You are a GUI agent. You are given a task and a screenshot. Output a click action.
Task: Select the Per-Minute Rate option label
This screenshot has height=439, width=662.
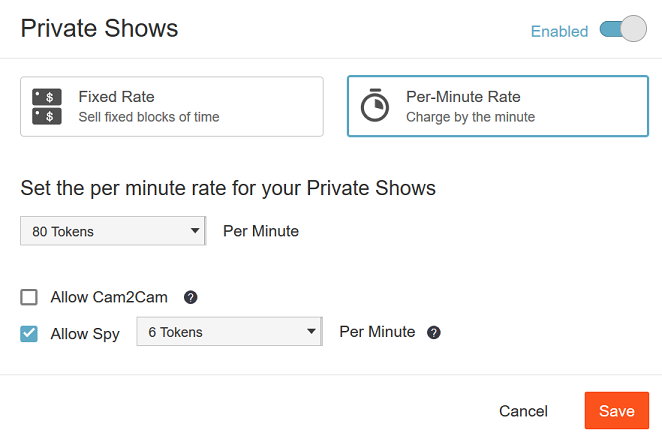pos(463,97)
